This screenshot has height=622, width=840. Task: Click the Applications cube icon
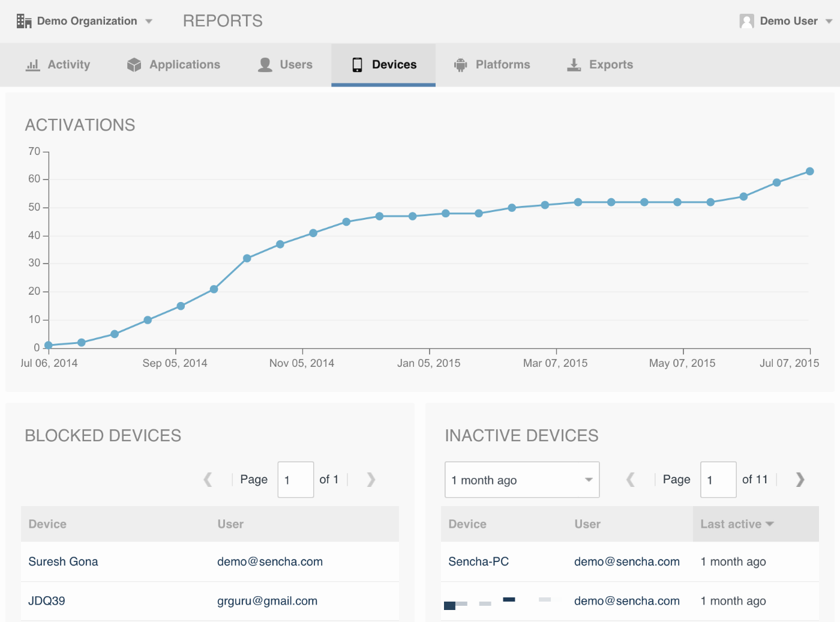click(134, 65)
